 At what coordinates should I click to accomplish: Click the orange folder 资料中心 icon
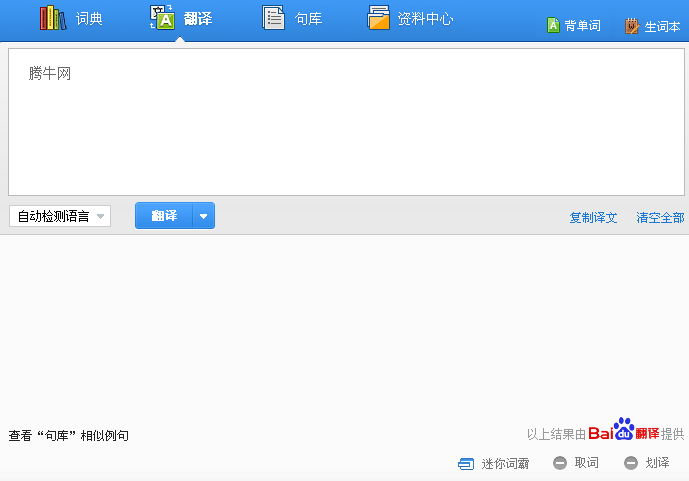click(378, 18)
